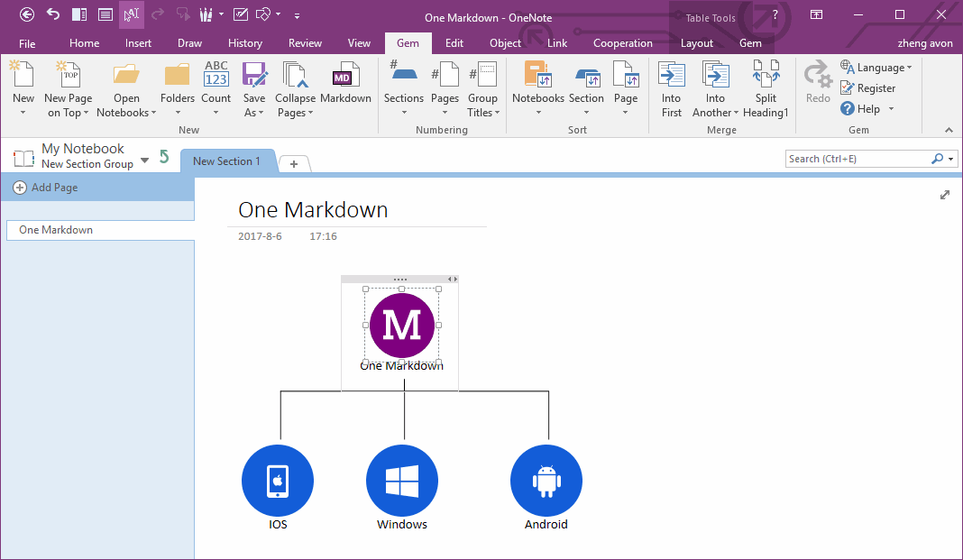Select the Android blue circle image
Image resolution: width=963 pixels, height=560 pixels.
tap(546, 480)
